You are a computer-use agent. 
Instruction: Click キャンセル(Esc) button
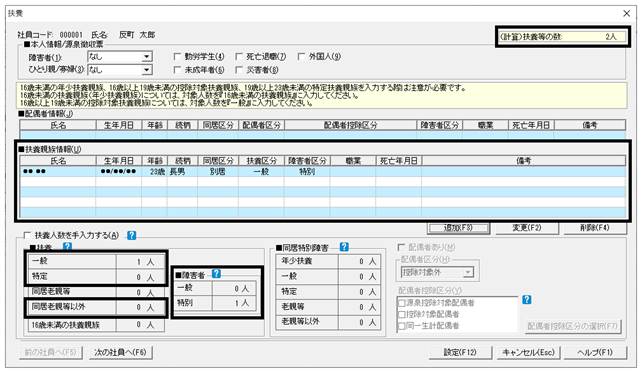[x=528, y=352]
